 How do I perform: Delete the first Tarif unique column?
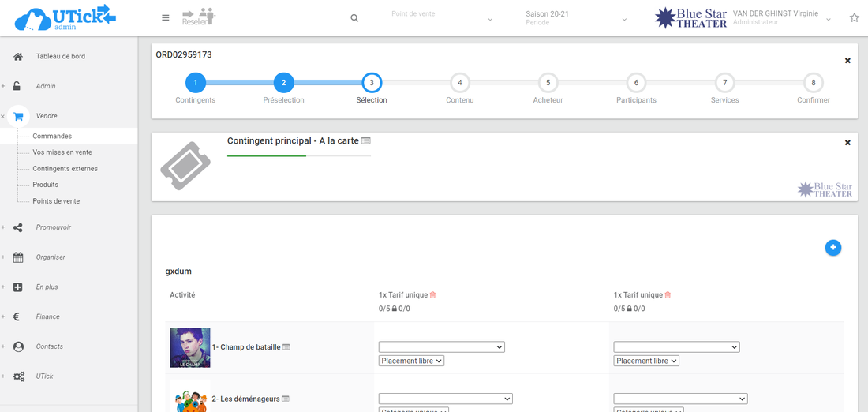432,295
